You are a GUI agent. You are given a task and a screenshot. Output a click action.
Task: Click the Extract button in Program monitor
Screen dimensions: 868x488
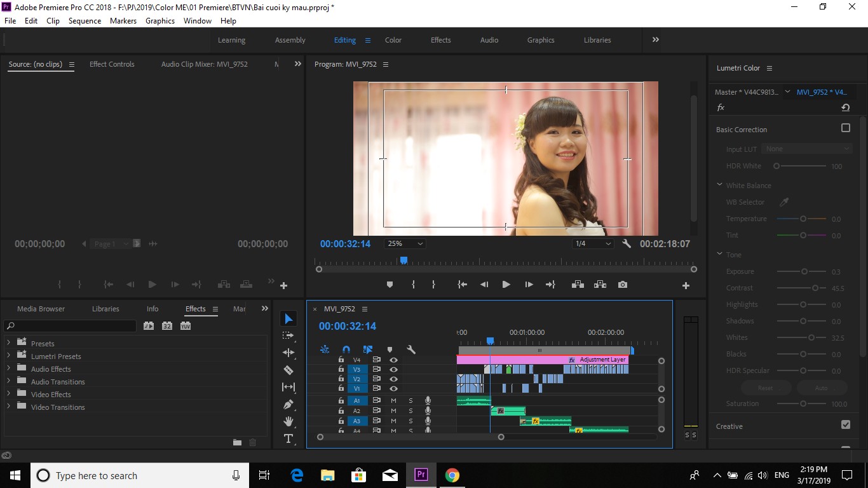pos(600,285)
